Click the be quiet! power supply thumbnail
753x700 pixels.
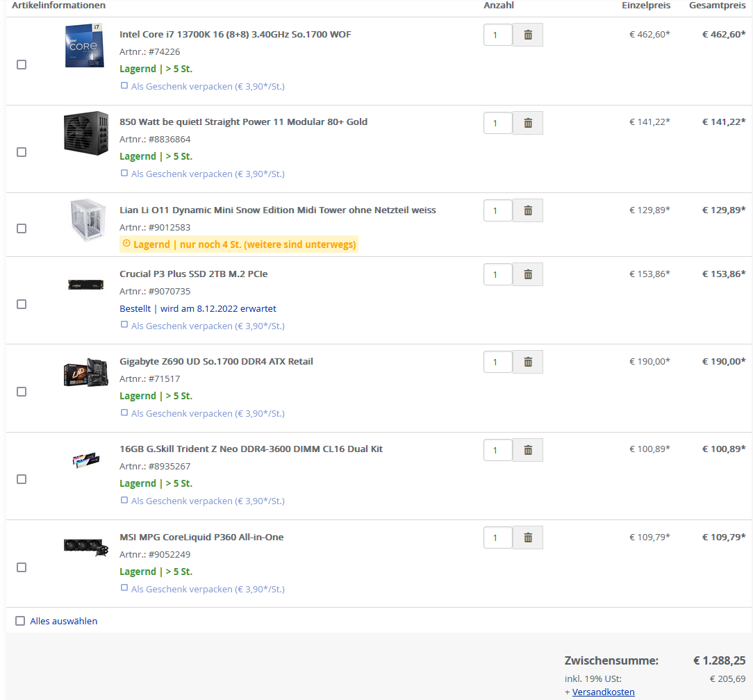tap(86, 133)
